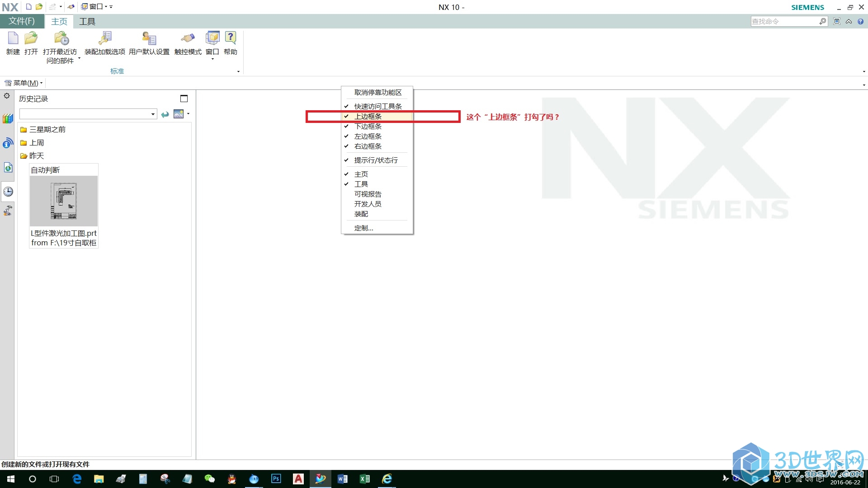Toggle 上边框条 top border bar
The height and width of the screenshot is (488, 868).
pyautogui.click(x=377, y=116)
